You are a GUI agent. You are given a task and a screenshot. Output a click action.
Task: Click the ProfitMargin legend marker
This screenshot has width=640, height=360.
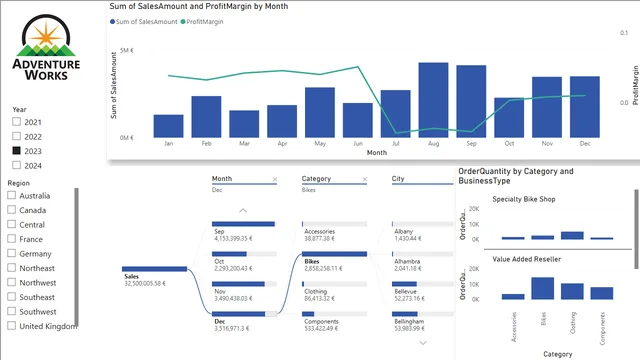point(183,22)
